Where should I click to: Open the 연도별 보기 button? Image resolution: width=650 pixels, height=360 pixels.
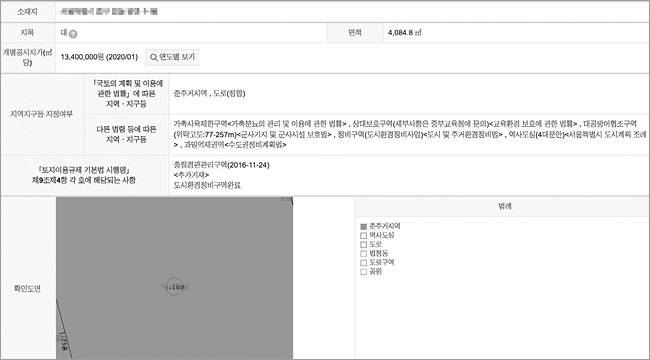point(172,57)
